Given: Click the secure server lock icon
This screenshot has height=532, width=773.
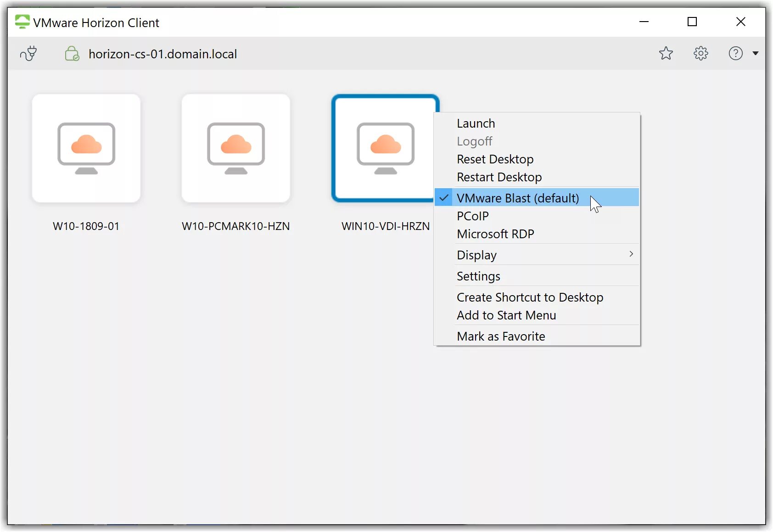Looking at the screenshot, I should coord(72,54).
